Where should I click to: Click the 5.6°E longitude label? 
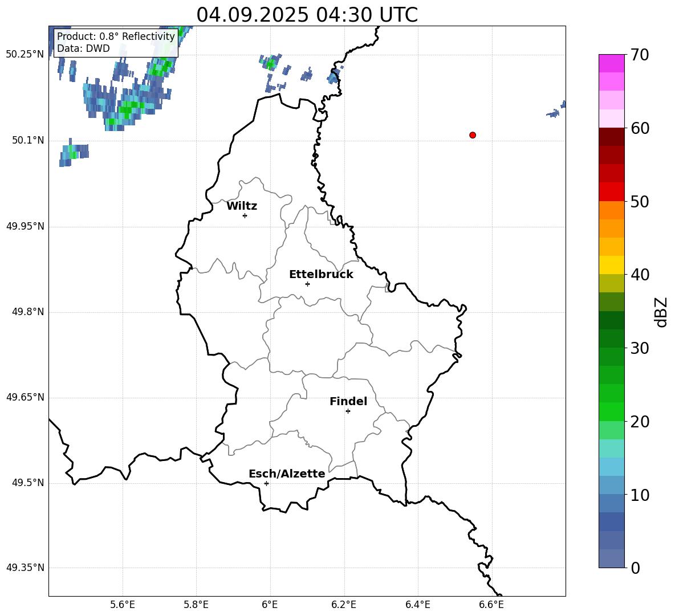[123, 605]
